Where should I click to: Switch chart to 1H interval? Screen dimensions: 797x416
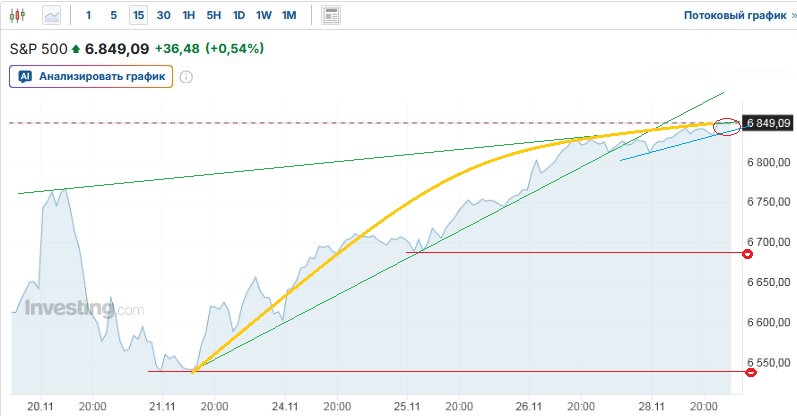pos(188,16)
